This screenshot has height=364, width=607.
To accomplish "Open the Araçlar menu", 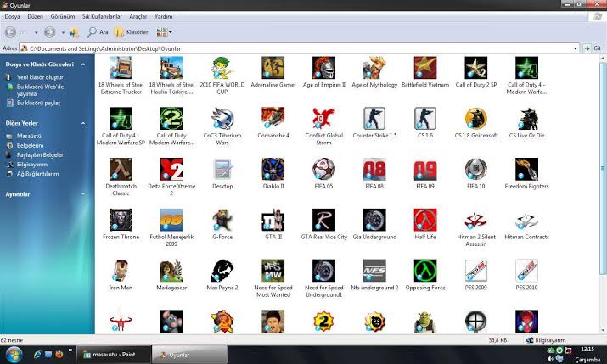I will click(x=138, y=17).
